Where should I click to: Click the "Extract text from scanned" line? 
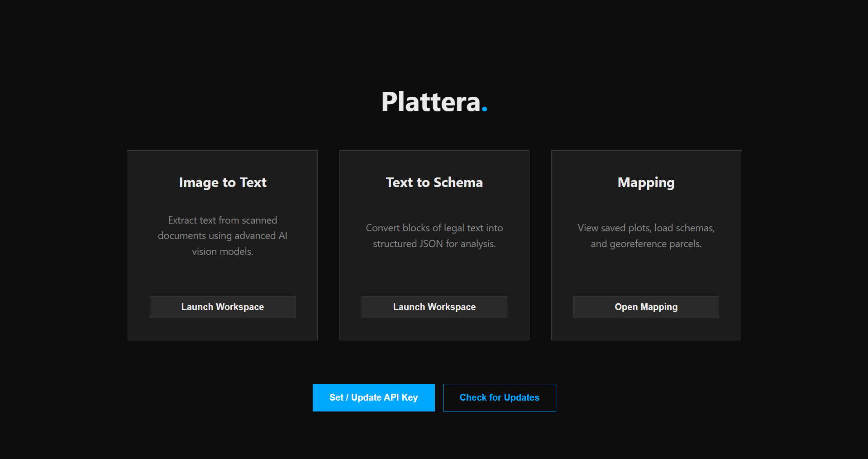tap(223, 220)
